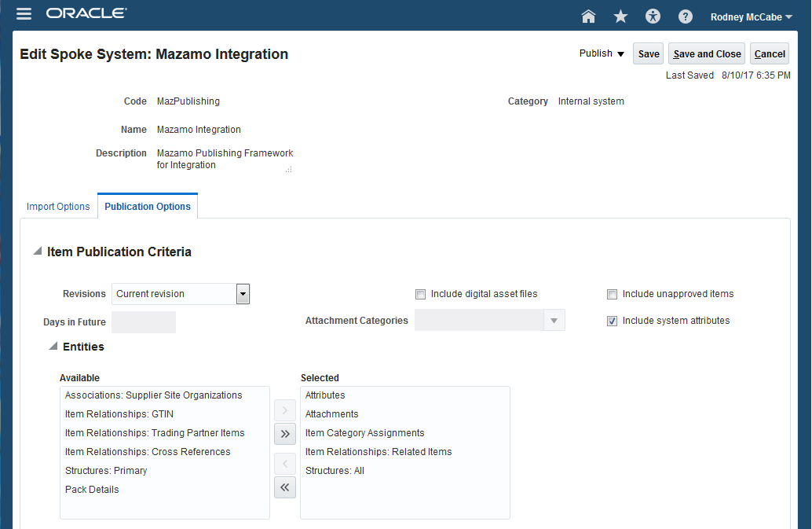Select Item Relationships: Cross References
Viewport: 812px width, 529px height.
click(x=165, y=452)
